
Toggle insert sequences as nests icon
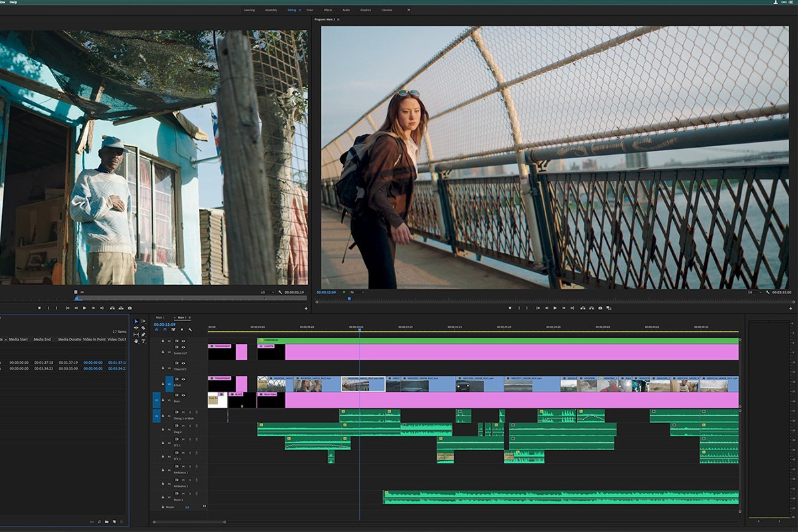[x=157, y=329]
